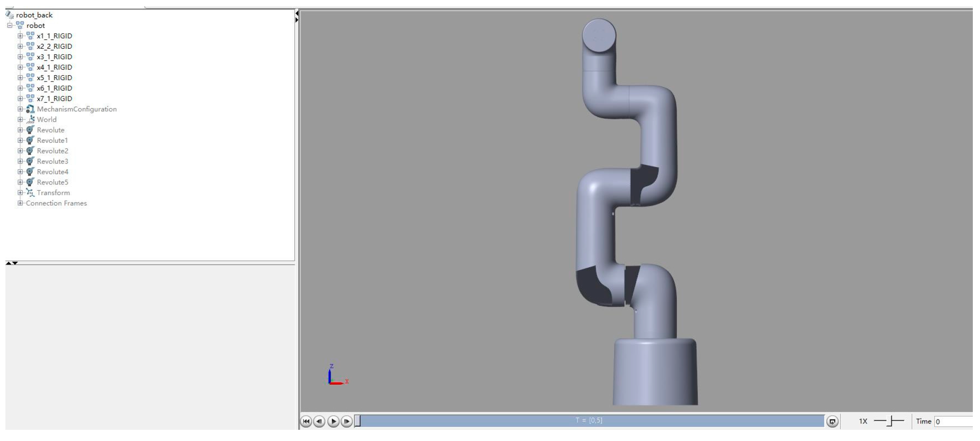This screenshot has width=980, height=441.
Task: Expand the Connection Frames node
Action: 20,203
